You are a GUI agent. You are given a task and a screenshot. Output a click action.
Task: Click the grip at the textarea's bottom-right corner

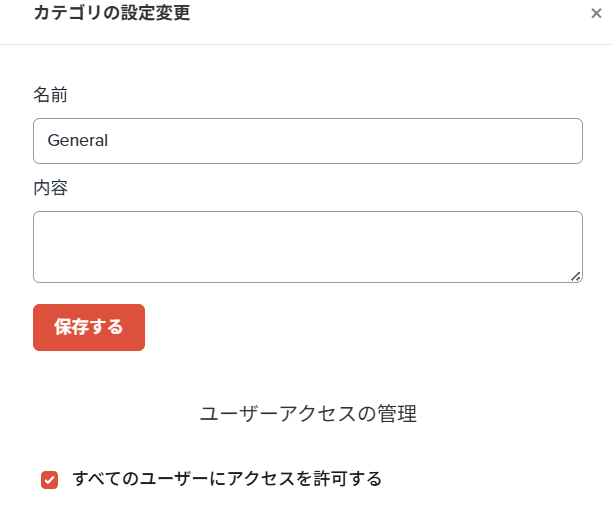coord(576,276)
